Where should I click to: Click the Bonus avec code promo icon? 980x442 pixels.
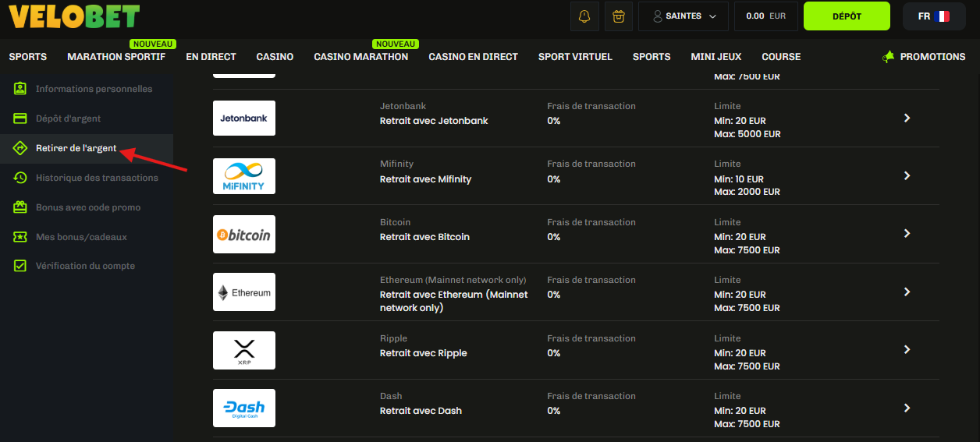coord(20,207)
